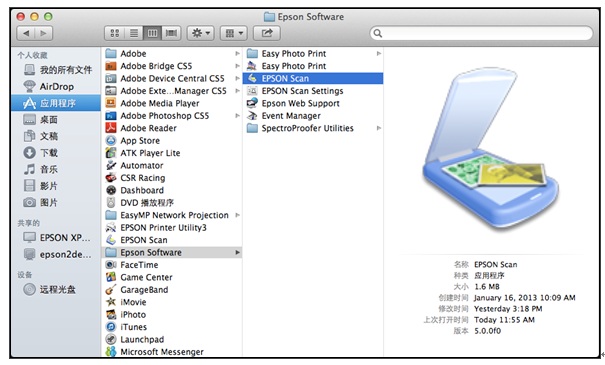Open 桌面 in the sidebar
The width and height of the screenshot is (605, 365).
(x=56, y=120)
